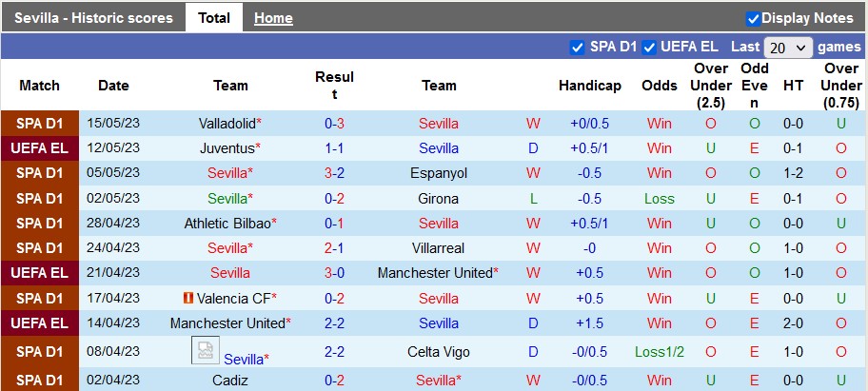Click the Valladolid team name

[227, 124]
